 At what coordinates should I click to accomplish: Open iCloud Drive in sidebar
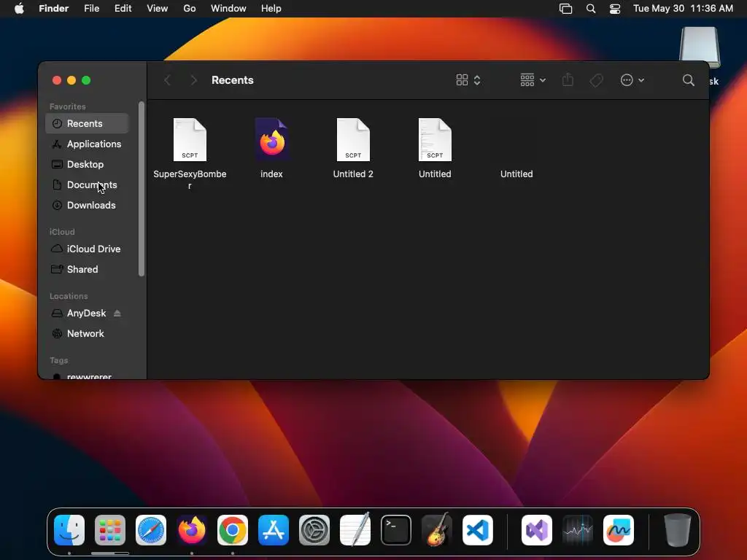click(87, 249)
